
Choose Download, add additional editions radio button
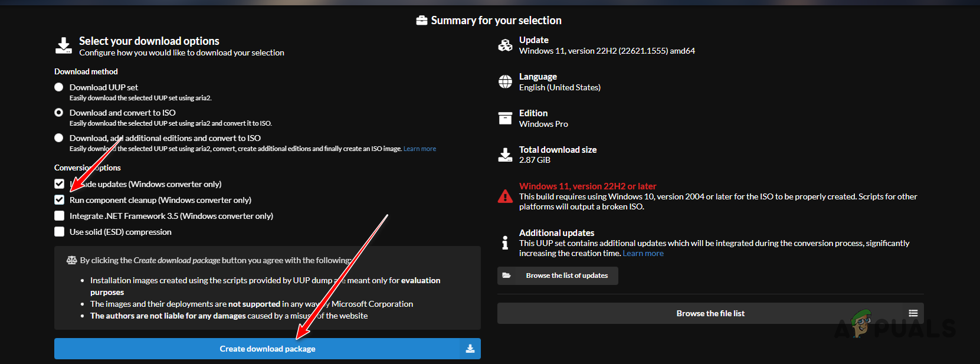coord(58,138)
